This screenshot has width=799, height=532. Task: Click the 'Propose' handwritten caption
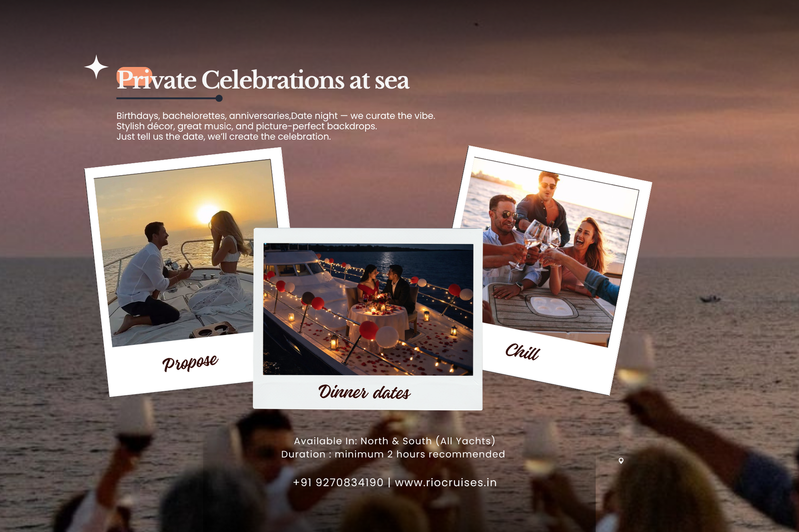190,362
